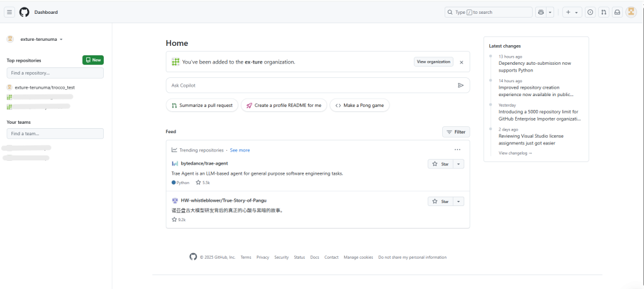
Task: Open the Terms footer link
Action: point(246,258)
